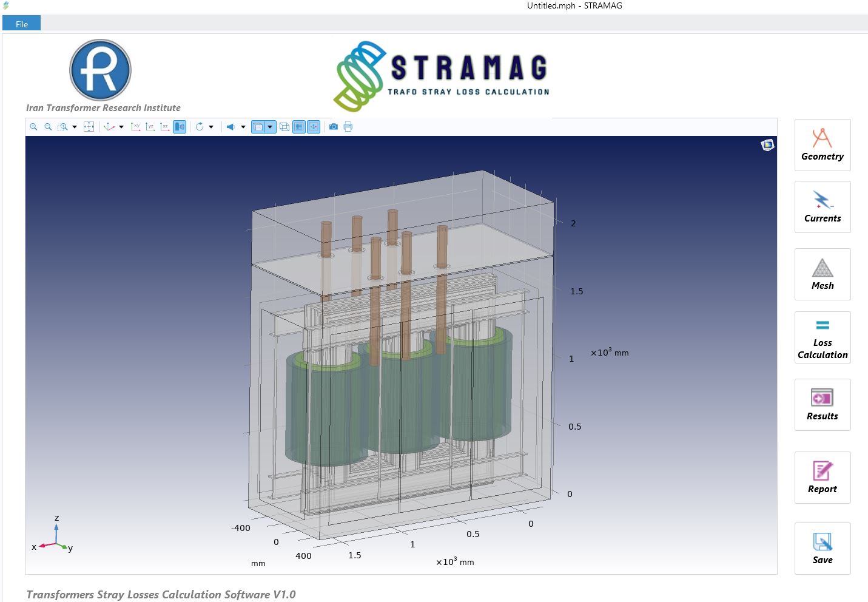The image size is (868, 602).
Task: Click the zoom out magnifier icon
Action: [x=48, y=127]
